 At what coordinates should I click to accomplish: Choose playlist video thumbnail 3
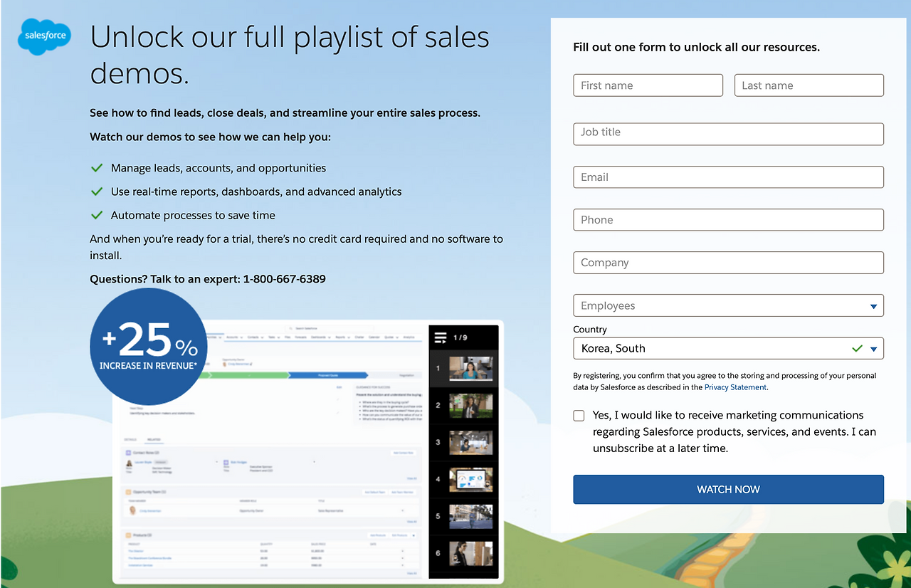point(470,443)
